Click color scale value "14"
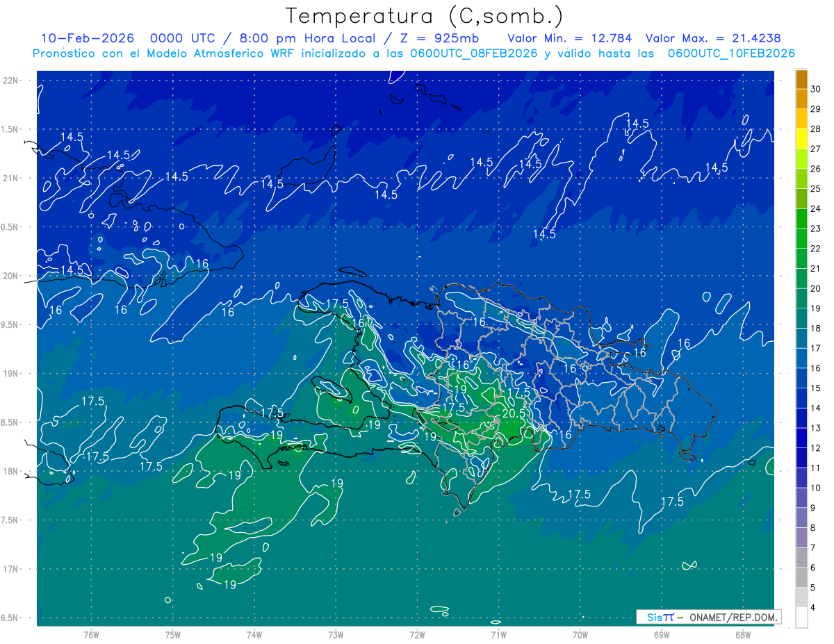Viewport: 834px width, 644px height. (x=816, y=408)
